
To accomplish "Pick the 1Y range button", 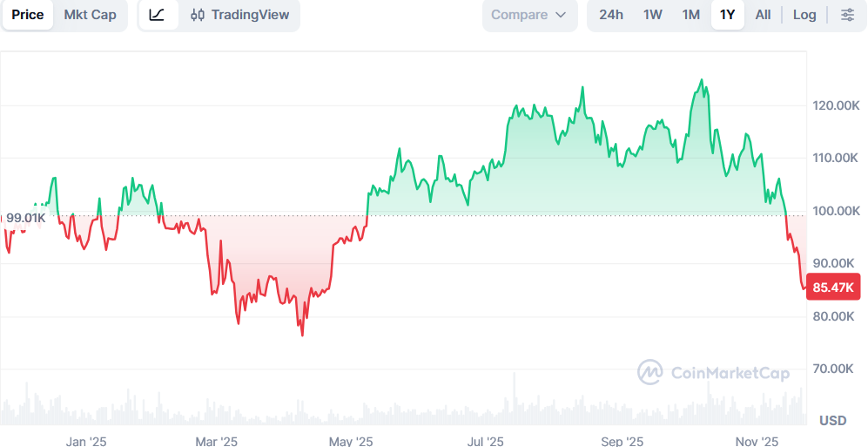I will click(x=727, y=15).
